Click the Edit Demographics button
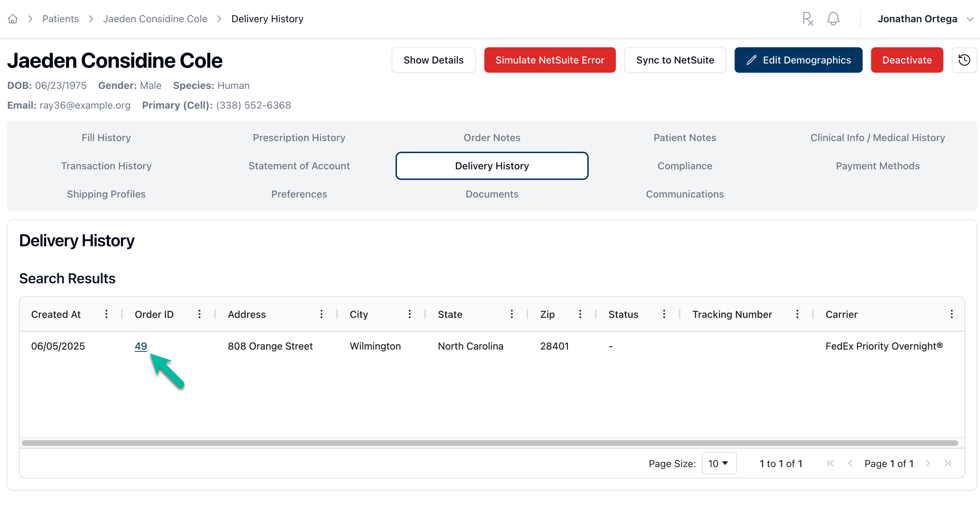The height and width of the screenshot is (508, 980). point(798,60)
